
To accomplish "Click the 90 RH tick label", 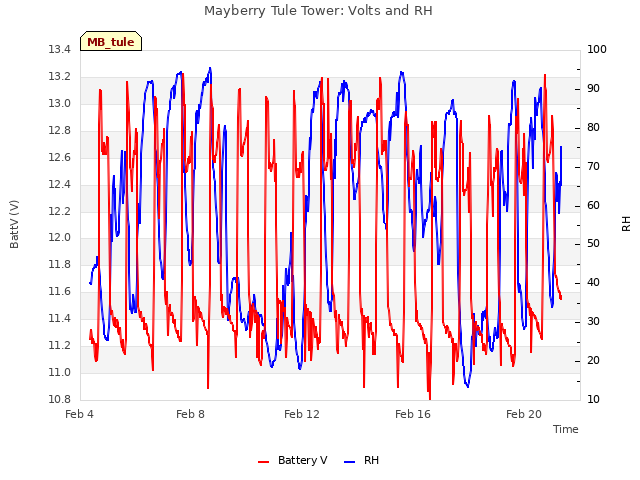I will [x=593, y=89].
